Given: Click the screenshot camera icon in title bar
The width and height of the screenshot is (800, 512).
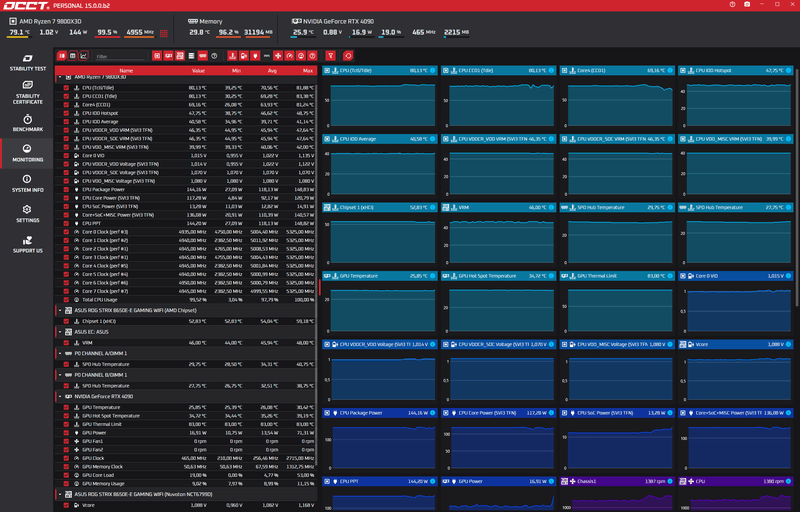Looking at the screenshot, I should 746,5.
